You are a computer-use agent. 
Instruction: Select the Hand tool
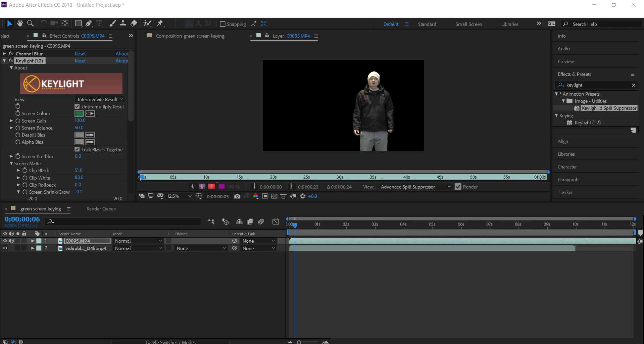pos(20,23)
